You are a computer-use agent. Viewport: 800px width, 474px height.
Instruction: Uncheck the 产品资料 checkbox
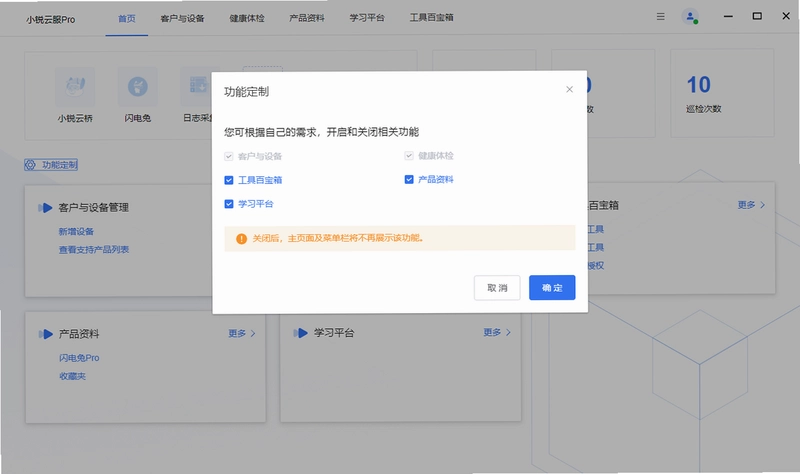pyautogui.click(x=409, y=180)
